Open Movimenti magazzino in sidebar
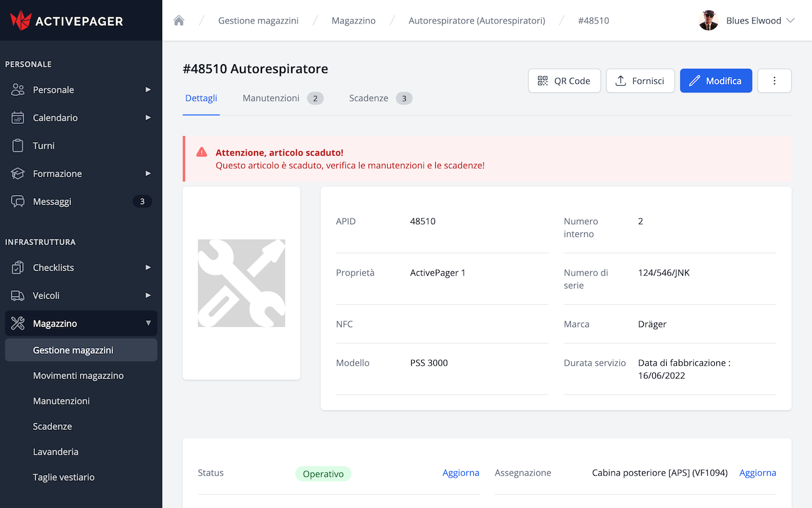This screenshot has width=812, height=508. pos(78,375)
